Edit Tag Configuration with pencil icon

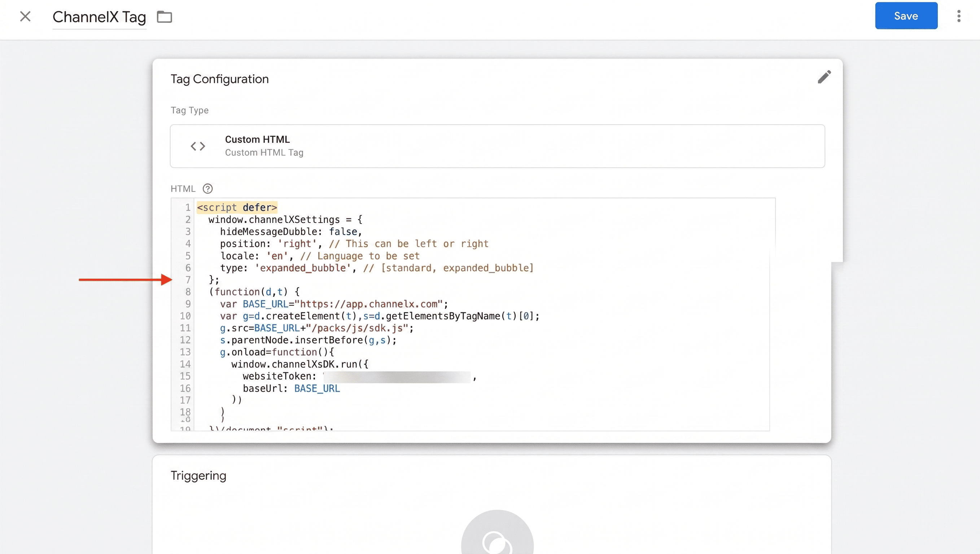pos(824,77)
